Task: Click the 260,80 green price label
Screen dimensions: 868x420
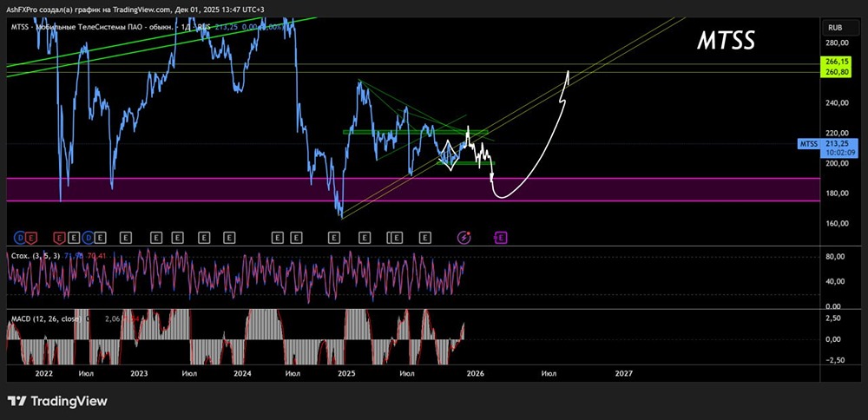Action: click(837, 71)
